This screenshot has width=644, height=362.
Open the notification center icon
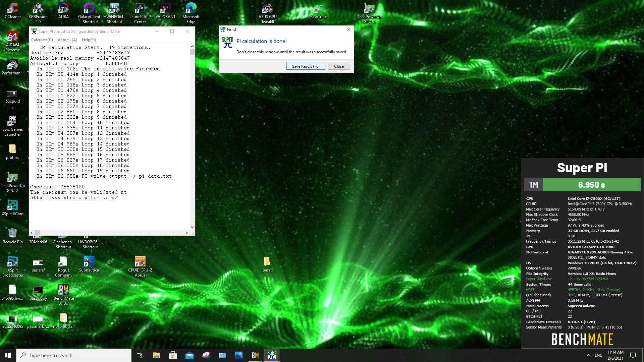pos(633,355)
